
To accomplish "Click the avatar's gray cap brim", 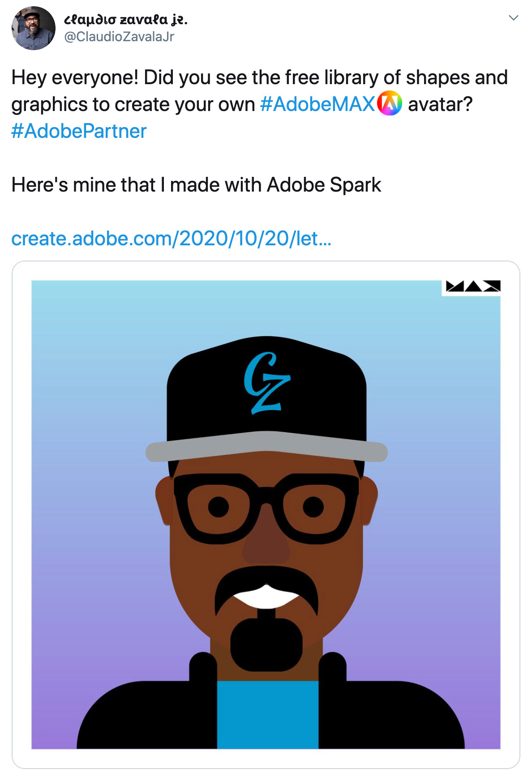I will (x=266, y=446).
